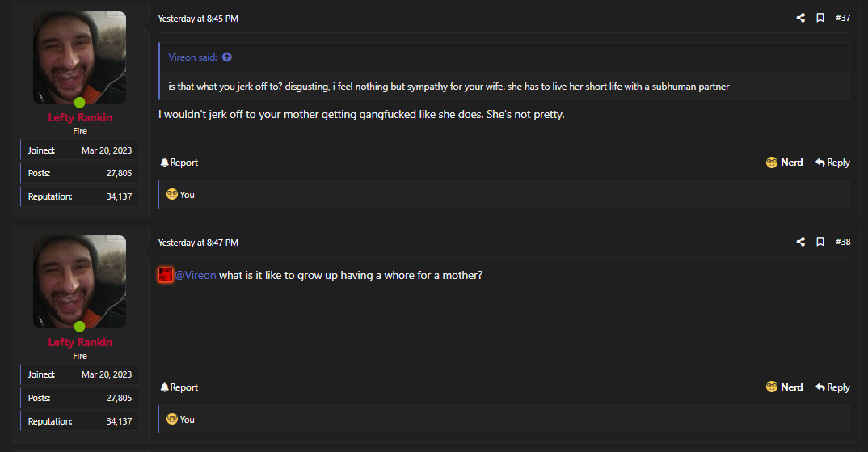The height and width of the screenshot is (452, 868).
Task: Click the Nerd reaction on post #37
Action: tap(785, 163)
